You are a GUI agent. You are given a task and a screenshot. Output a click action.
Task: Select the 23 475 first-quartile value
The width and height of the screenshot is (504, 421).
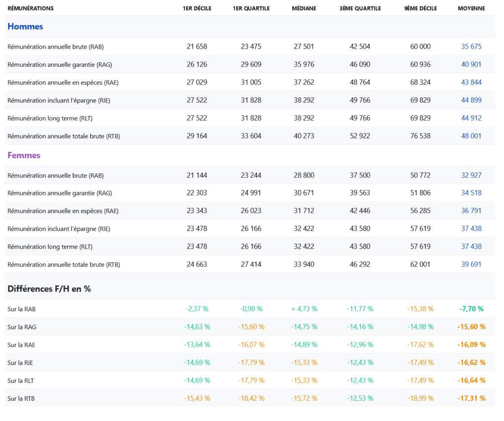[251, 46]
